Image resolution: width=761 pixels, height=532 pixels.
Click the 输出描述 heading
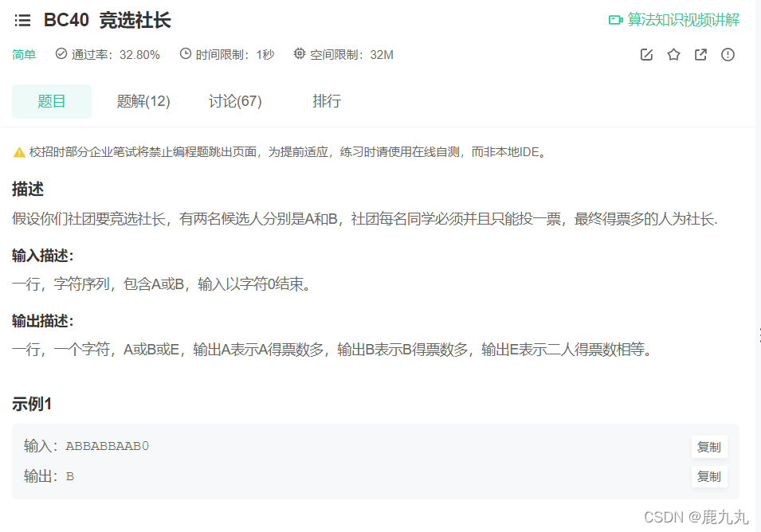click(x=43, y=321)
